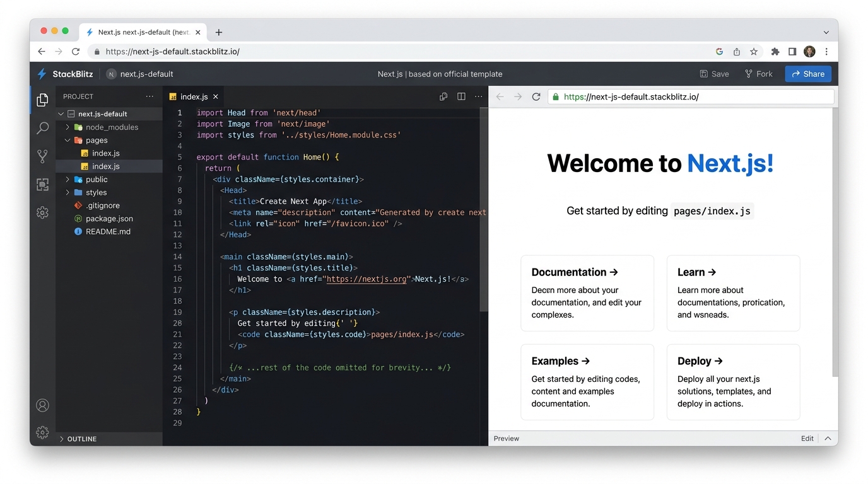Reload the preview pane
This screenshot has height=484, width=868.
click(x=536, y=96)
